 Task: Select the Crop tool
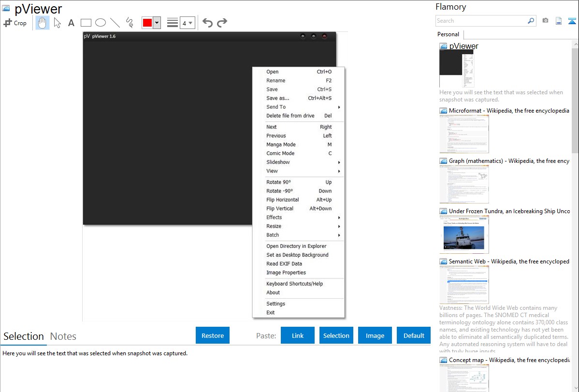point(15,23)
